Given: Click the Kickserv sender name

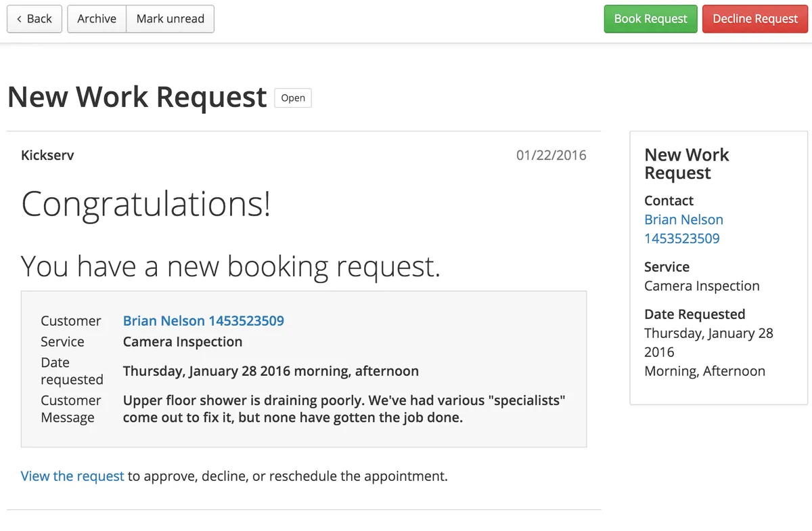Looking at the screenshot, I should [x=47, y=155].
